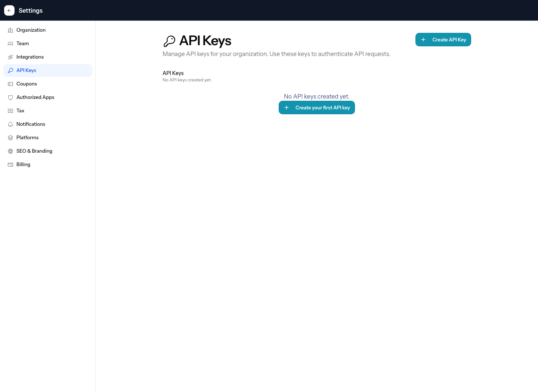Open the Billing section

point(47,165)
